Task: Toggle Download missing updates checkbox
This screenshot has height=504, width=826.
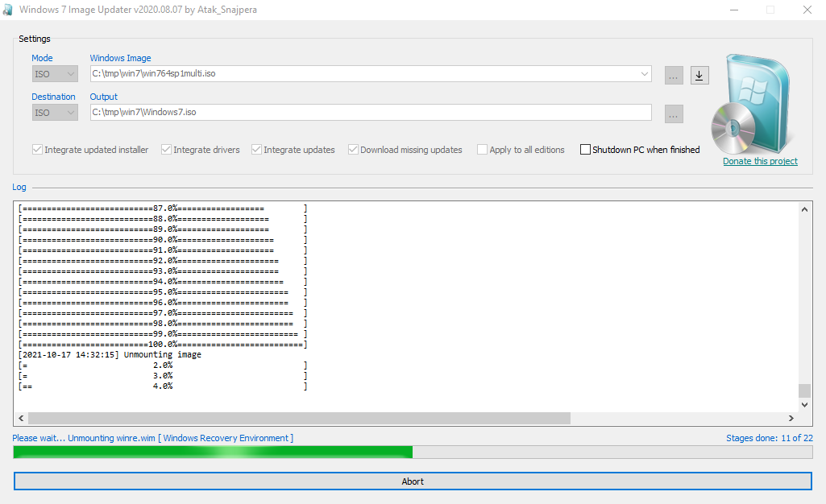Action: [x=353, y=150]
